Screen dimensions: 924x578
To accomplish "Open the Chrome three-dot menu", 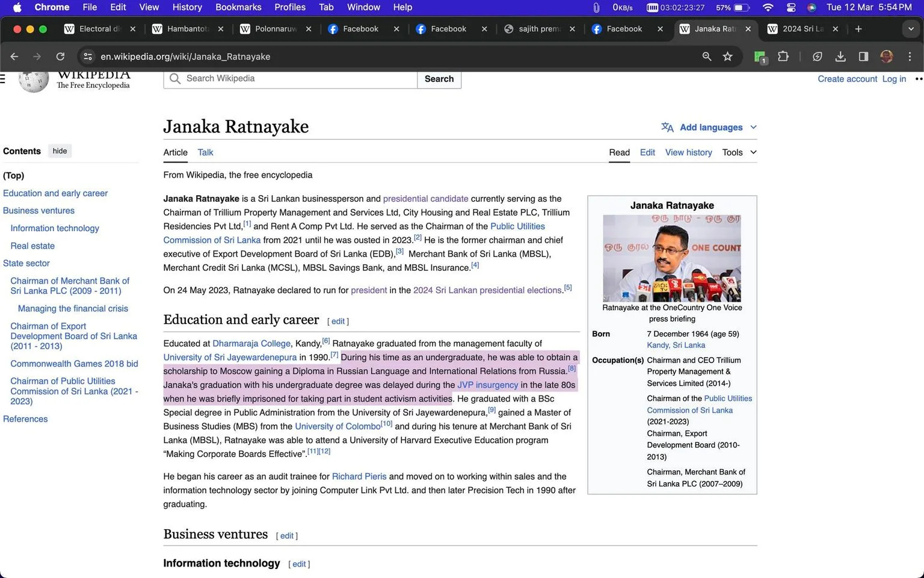I will click(x=910, y=57).
